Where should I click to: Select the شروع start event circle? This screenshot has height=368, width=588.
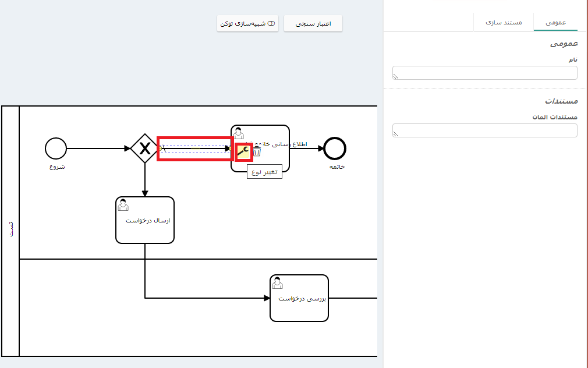click(x=56, y=148)
